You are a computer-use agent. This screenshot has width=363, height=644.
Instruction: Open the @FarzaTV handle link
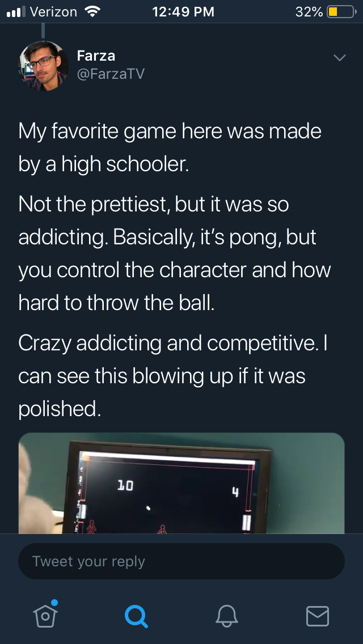click(x=110, y=74)
